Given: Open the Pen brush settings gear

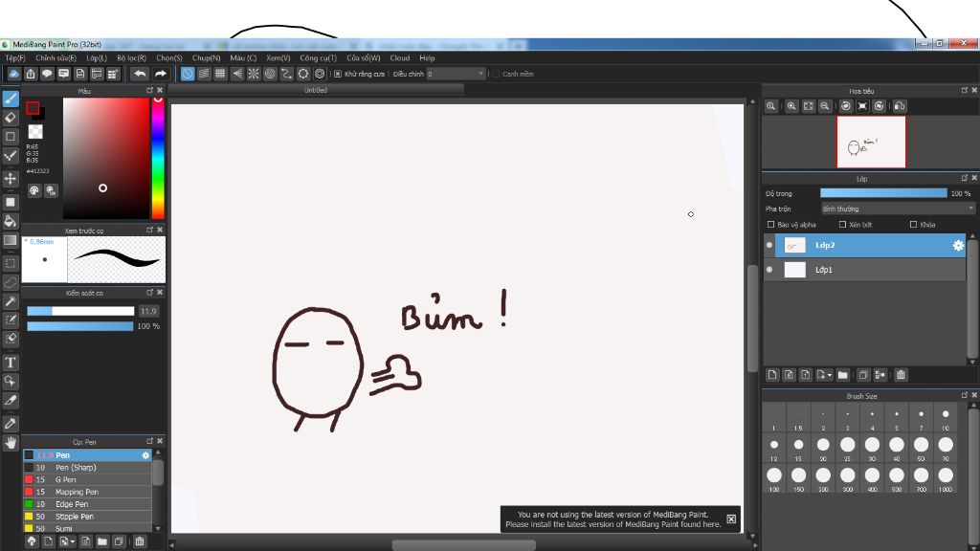Looking at the screenshot, I should 145,455.
